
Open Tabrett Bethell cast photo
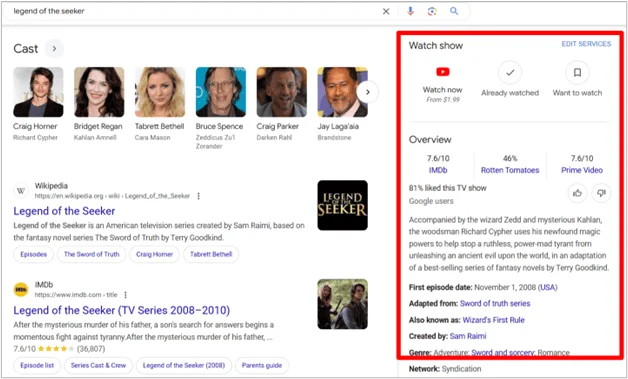tap(160, 92)
